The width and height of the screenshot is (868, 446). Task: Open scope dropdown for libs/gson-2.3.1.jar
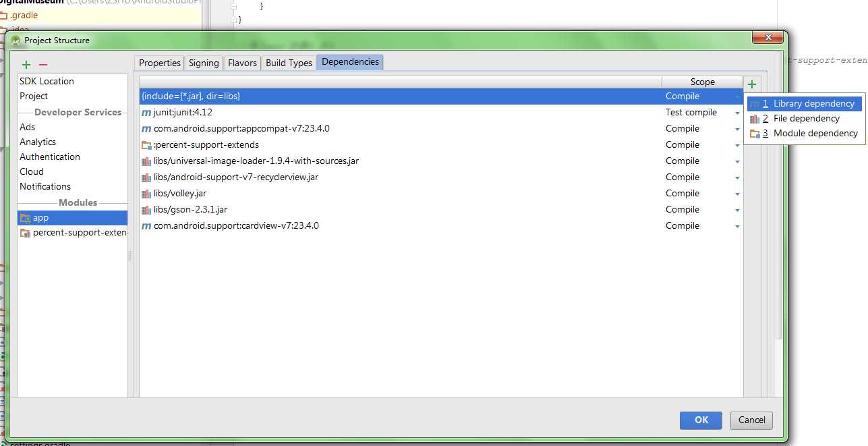(738, 211)
